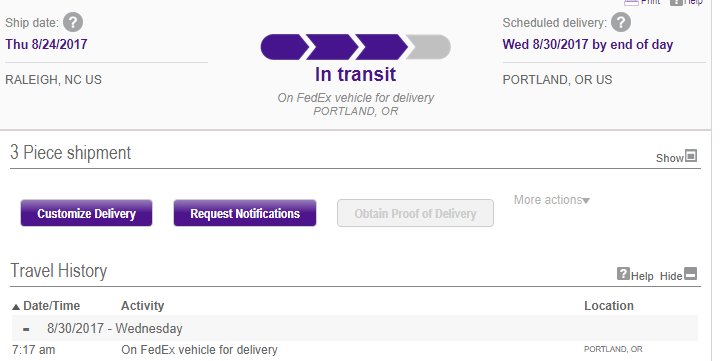Viewport: 721px width, 361px height.
Task: Click the Obtain Proof of Delivery button
Action: click(x=415, y=213)
